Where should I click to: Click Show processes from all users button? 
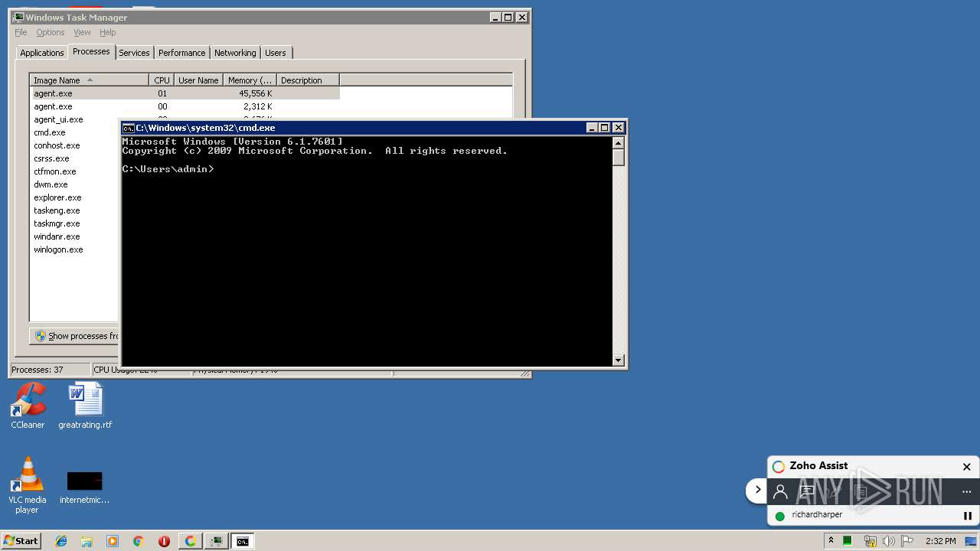click(75, 336)
